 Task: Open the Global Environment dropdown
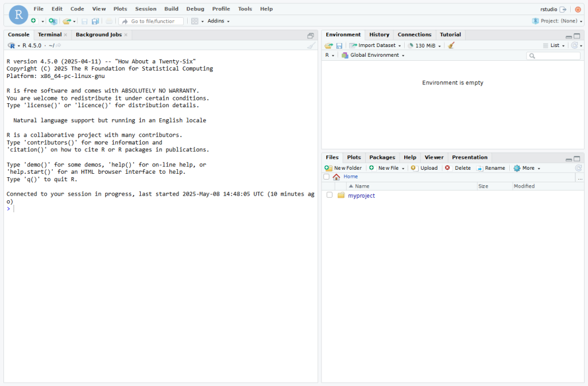pyautogui.click(x=373, y=55)
